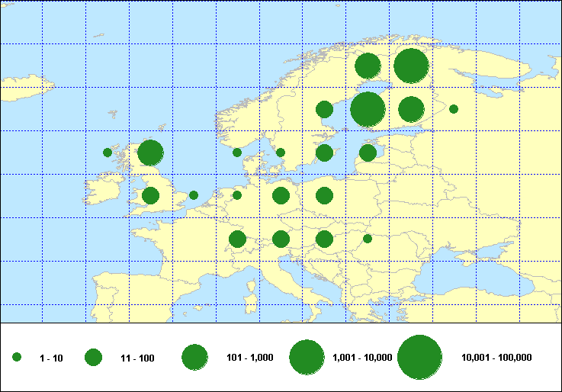
Task: Select the small dot over Romania
Action: pyautogui.click(x=368, y=239)
